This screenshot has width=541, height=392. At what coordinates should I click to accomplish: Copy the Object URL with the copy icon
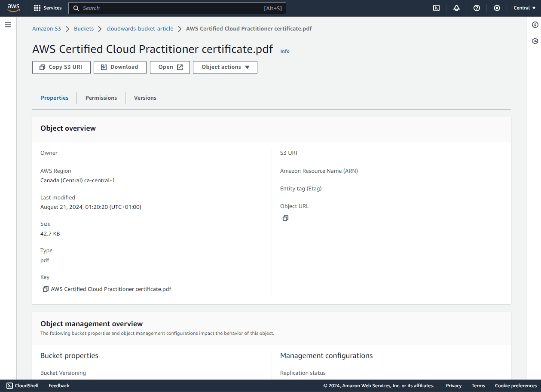285,218
